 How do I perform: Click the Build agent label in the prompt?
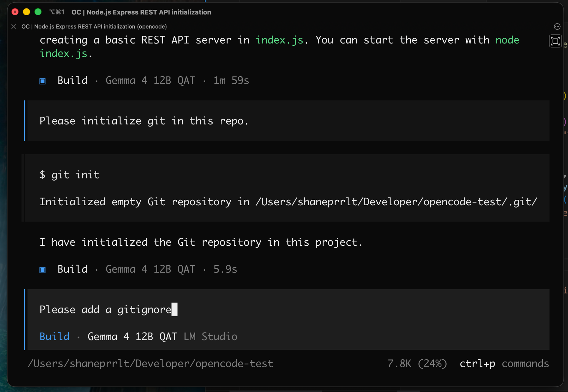click(55, 336)
